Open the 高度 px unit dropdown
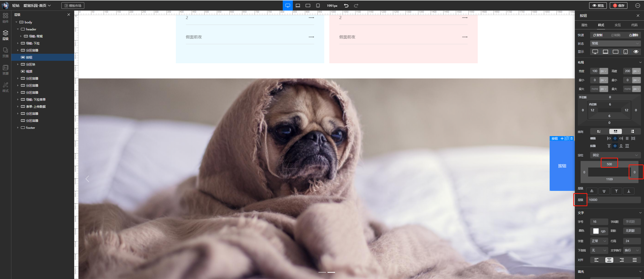 point(636,71)
